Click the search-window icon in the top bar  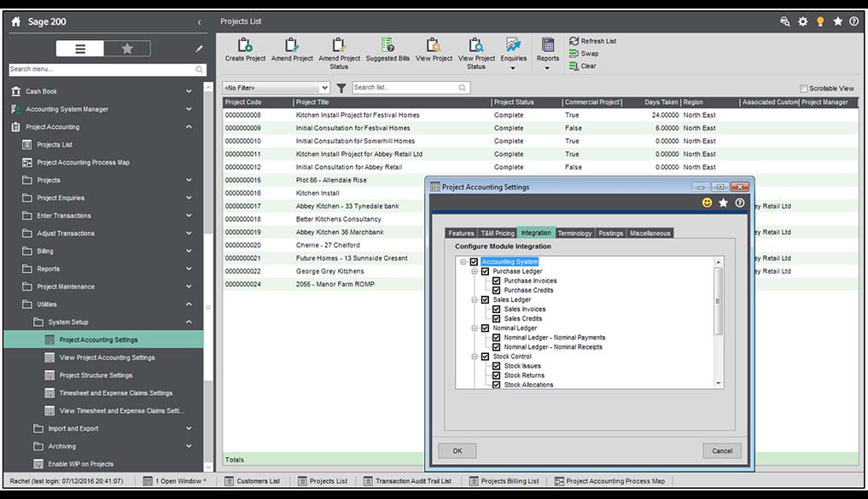(785, 21)
